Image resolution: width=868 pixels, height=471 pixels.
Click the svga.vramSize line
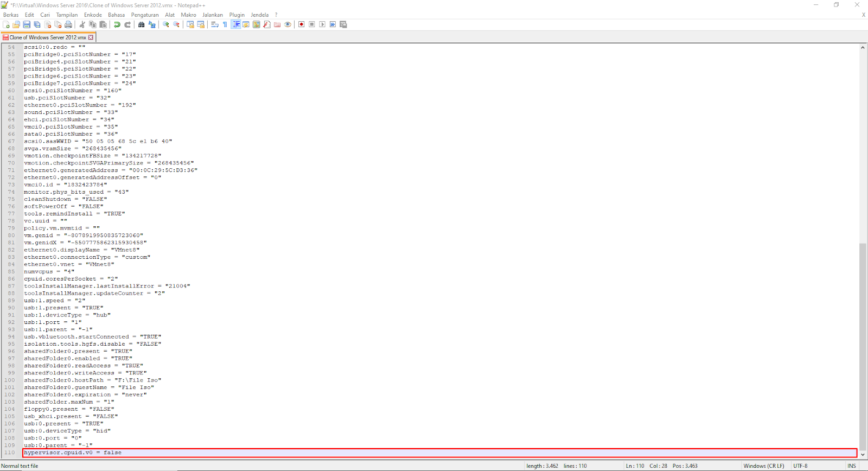(x=73, y=149)
